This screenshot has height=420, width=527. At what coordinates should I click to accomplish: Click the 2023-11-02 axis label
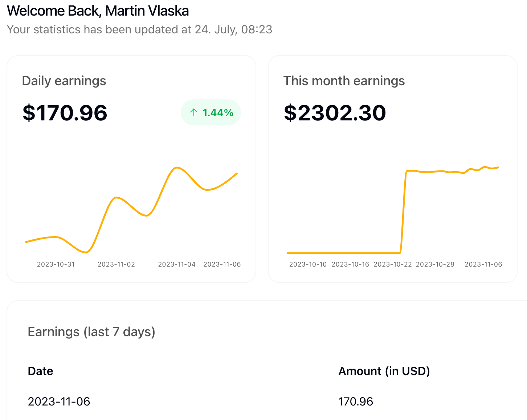[x=116, y=264]
